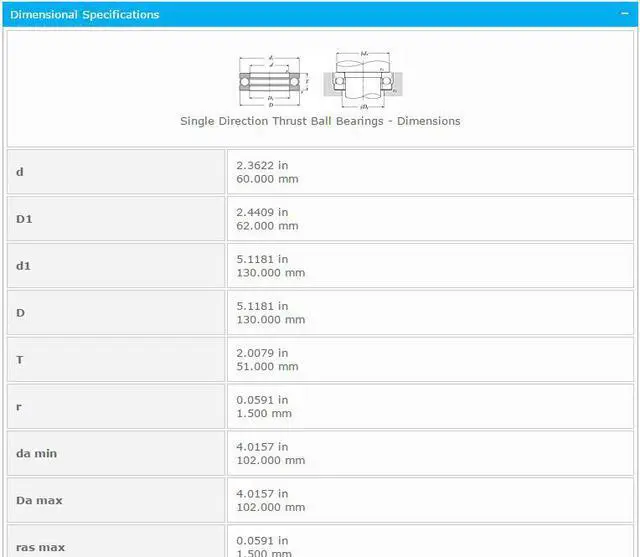Click the Single Direction Thrust Ball Bearings caption

[x=320, y=121]
